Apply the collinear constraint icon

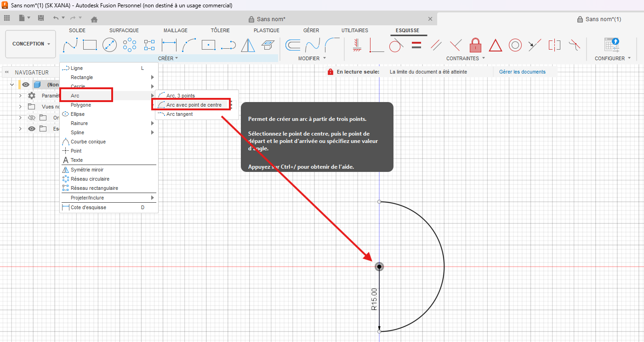click(x=535, y=45)
